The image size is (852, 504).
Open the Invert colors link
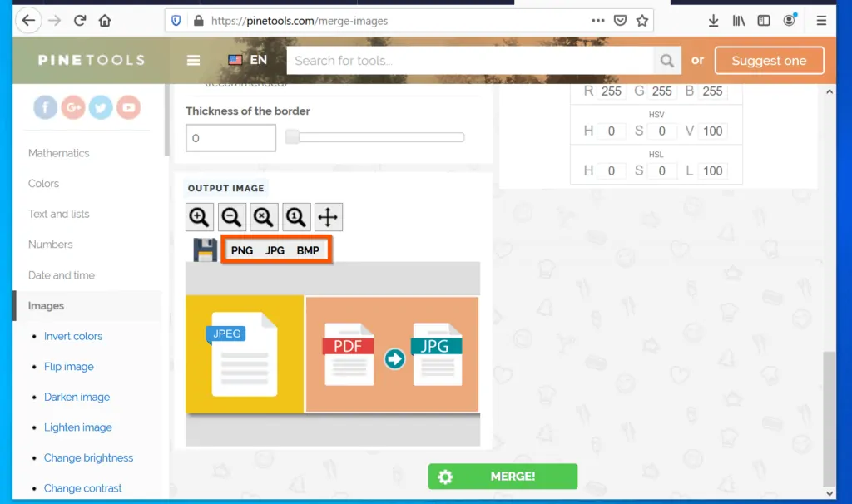pos(73,336)
